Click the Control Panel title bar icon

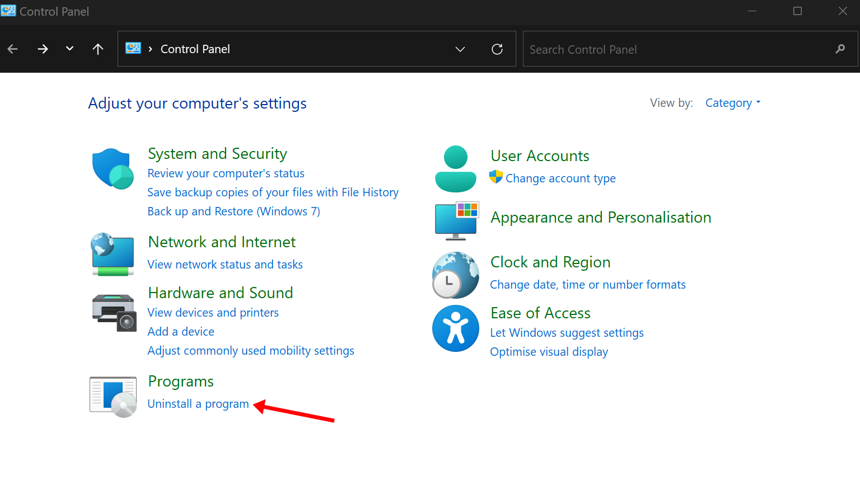[8, 11]
